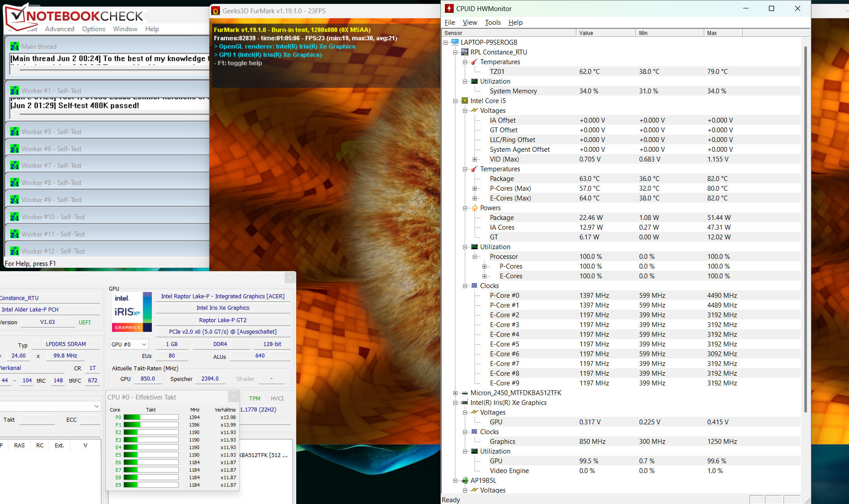Open the Options menu in Prime95
This screenshot has width=849, height=504.
tap(93, 29)
